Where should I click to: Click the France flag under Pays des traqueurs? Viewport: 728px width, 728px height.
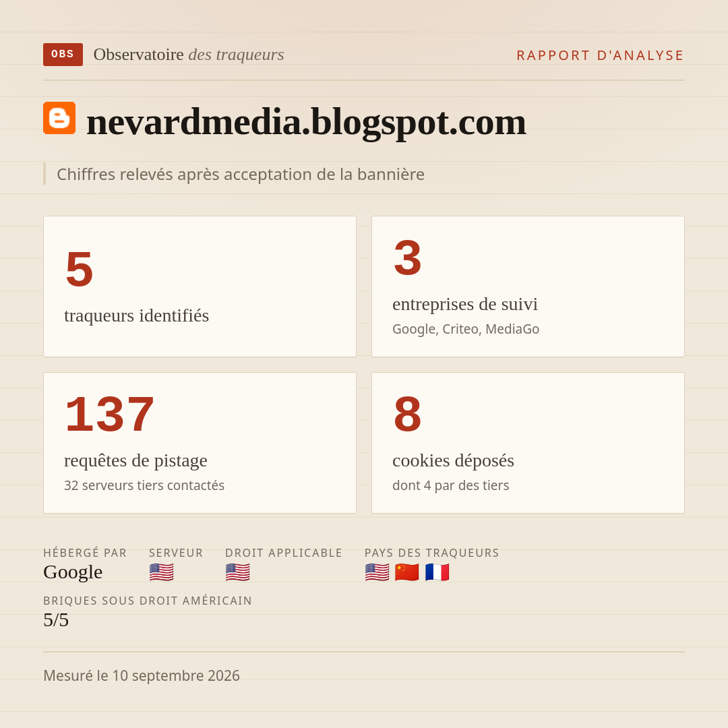pyautogui.click(x=437, y=572)
